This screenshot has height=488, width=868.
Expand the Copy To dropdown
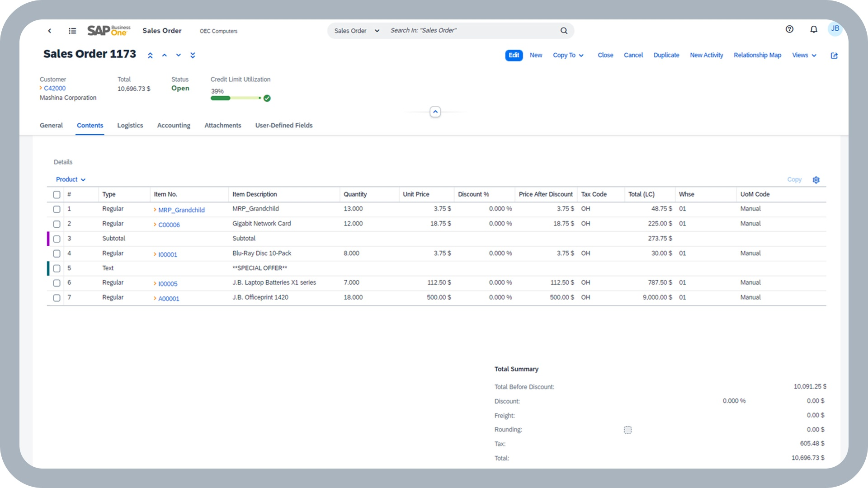[x=568, y=55]
